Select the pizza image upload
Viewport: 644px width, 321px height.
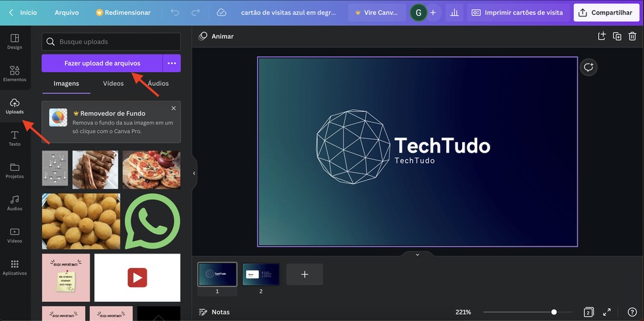(x=151, y=169)
